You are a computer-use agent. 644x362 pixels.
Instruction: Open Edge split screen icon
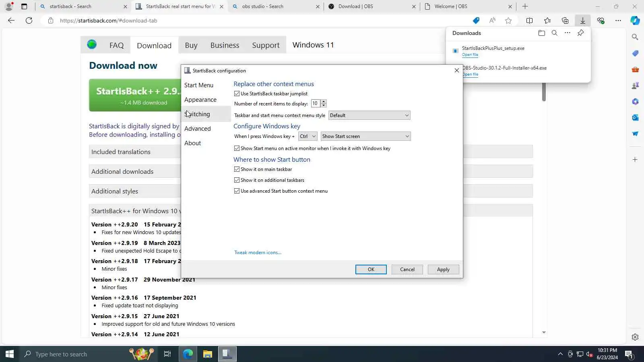point(529,21)
